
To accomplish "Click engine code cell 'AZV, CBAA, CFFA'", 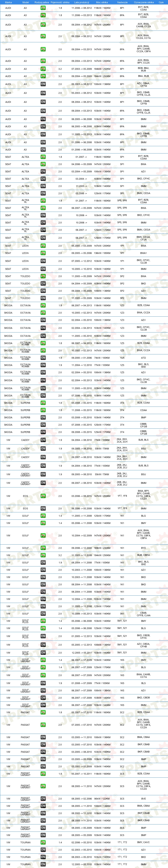I will 143,85.
